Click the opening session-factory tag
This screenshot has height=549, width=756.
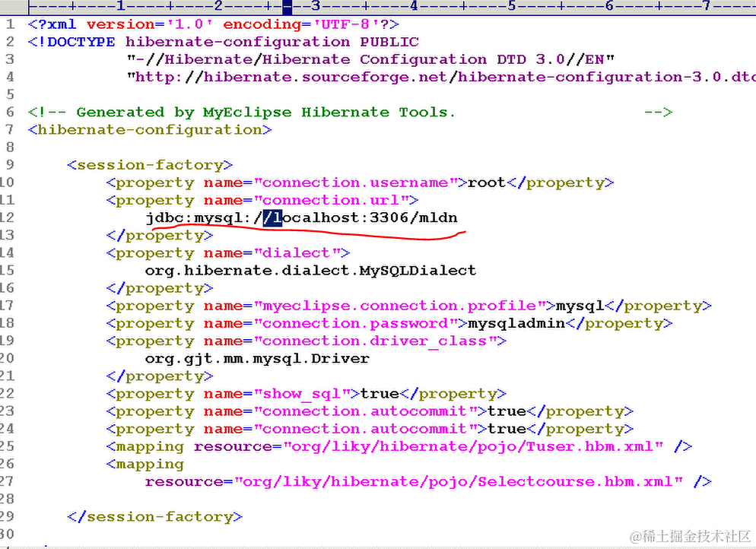click(150, 165)
